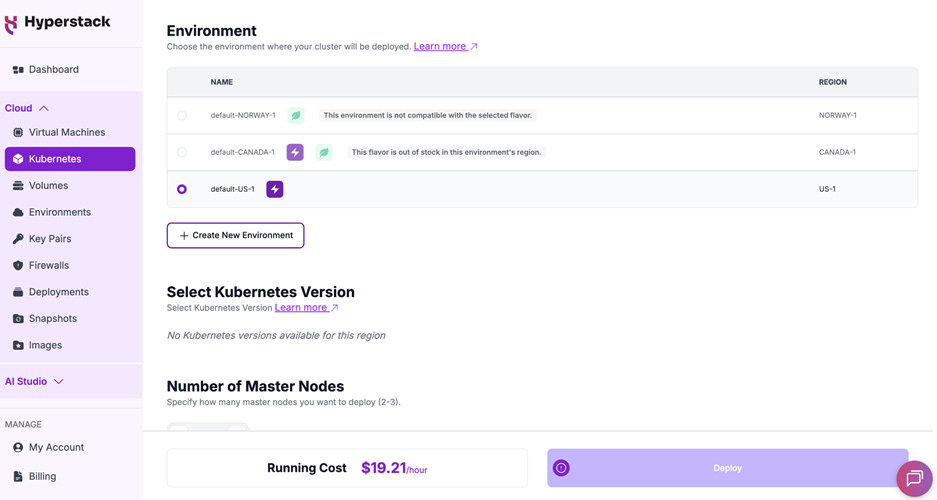Click the not compatible flavor notice
Screen dimensions: 937x500
(x=427, y=115)
